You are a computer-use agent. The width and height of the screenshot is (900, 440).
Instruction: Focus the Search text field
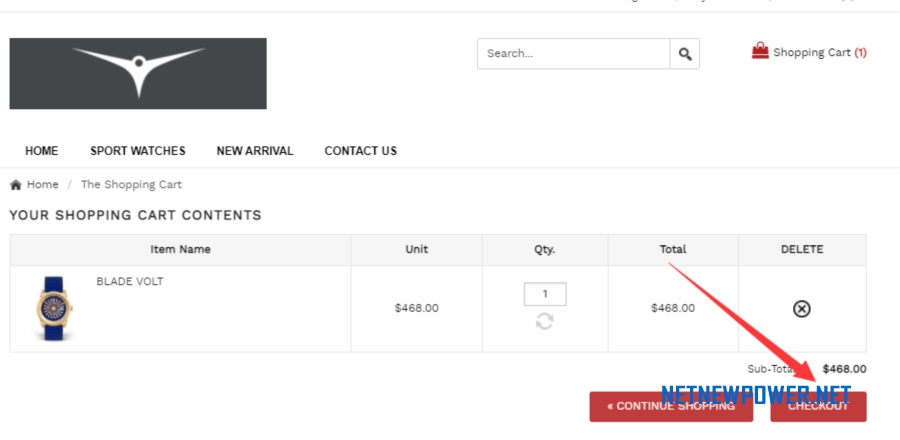pyautogui.click(x=574, y=54)
